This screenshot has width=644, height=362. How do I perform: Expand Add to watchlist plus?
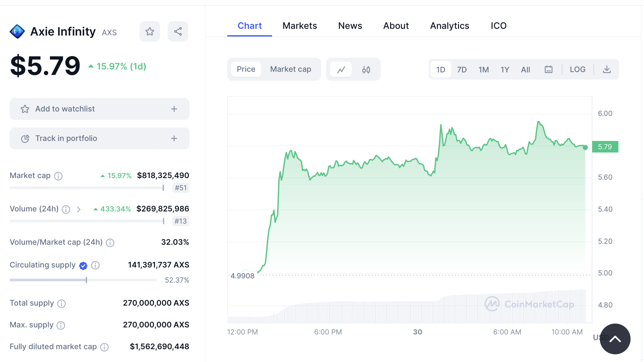click(174, 109)
